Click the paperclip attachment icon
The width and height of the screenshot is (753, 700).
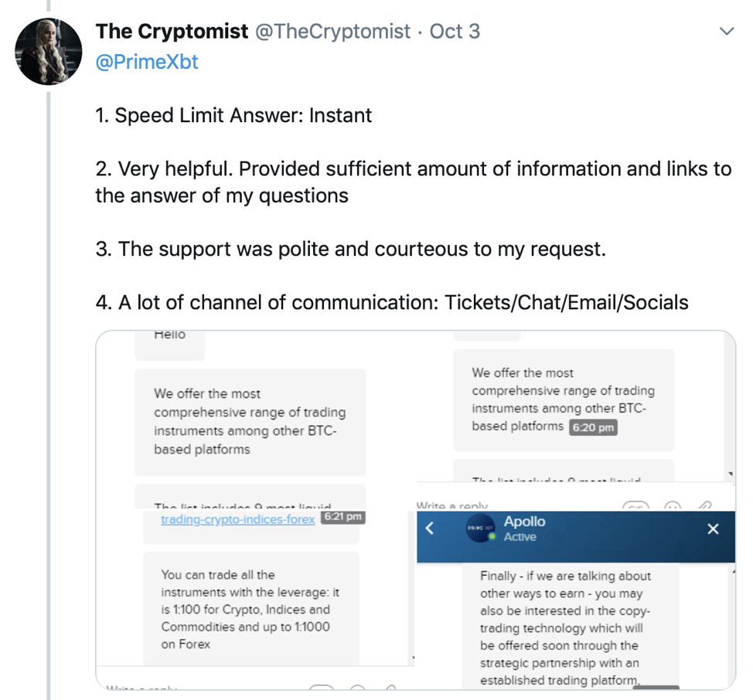(704, 506)
